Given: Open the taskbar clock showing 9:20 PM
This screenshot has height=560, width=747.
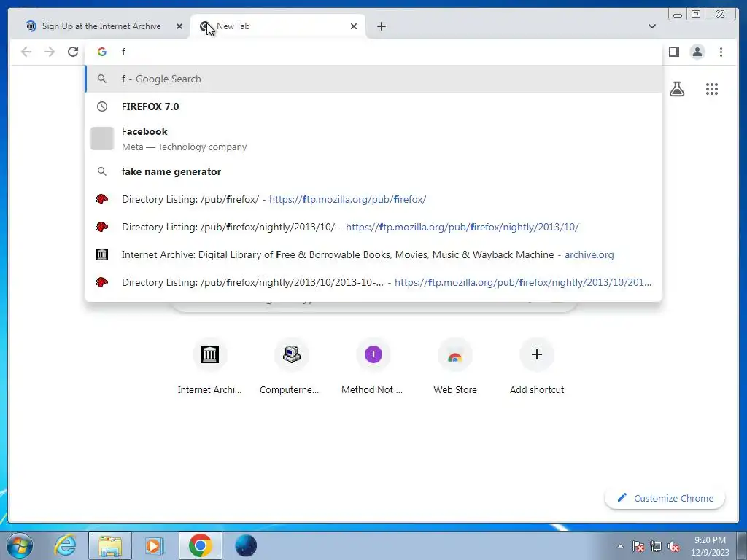Looking at the screenshot, I should (x=710, y=546).
